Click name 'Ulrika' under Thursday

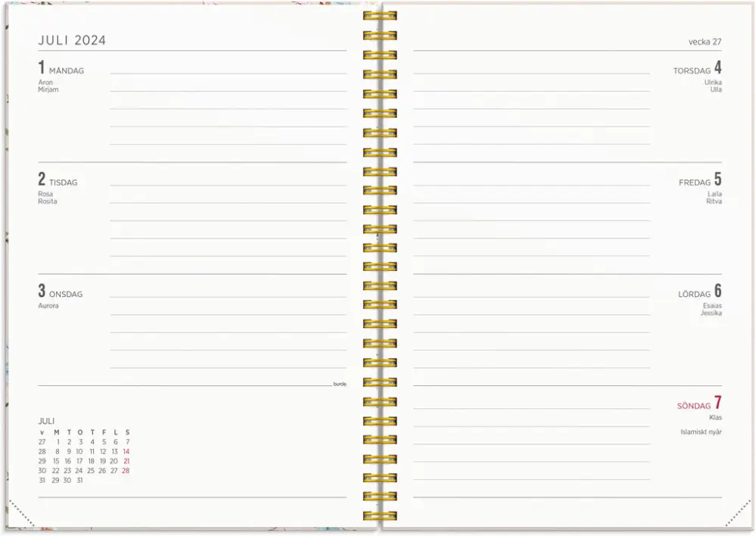[713, 82]
